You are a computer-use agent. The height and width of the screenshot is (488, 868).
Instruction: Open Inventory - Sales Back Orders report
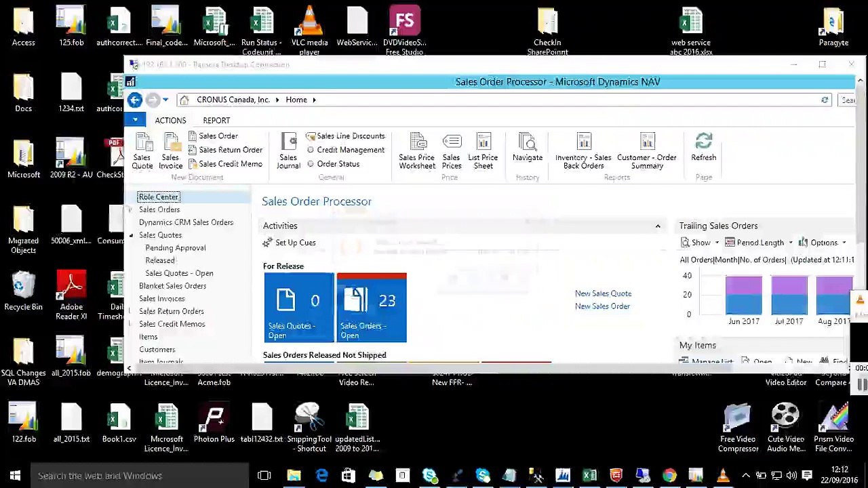[x=583, y=150]
